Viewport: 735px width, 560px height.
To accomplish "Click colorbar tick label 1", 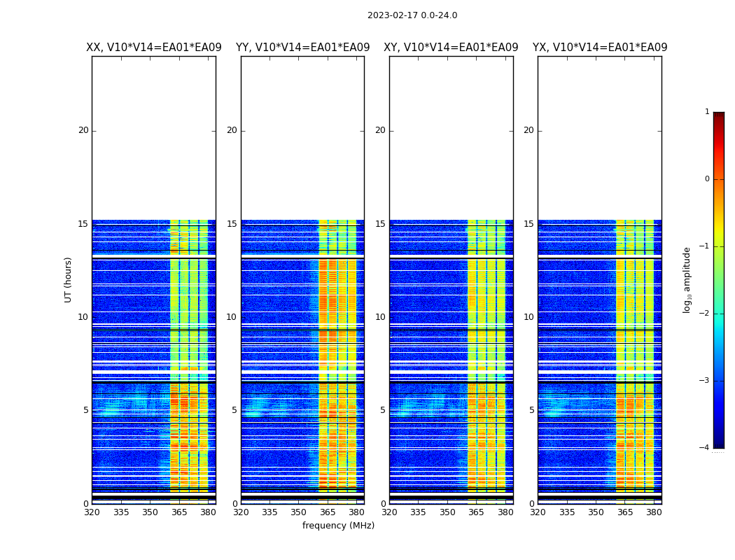I will pos(707,111).
